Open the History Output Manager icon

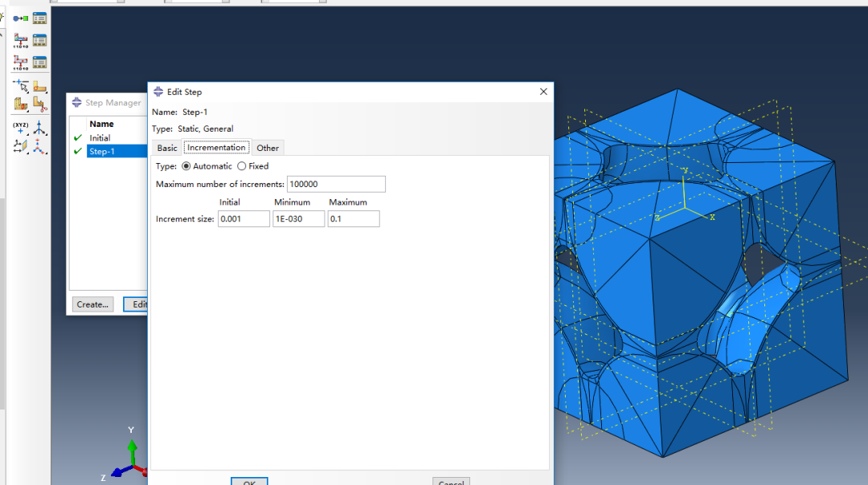pos(40,62)
